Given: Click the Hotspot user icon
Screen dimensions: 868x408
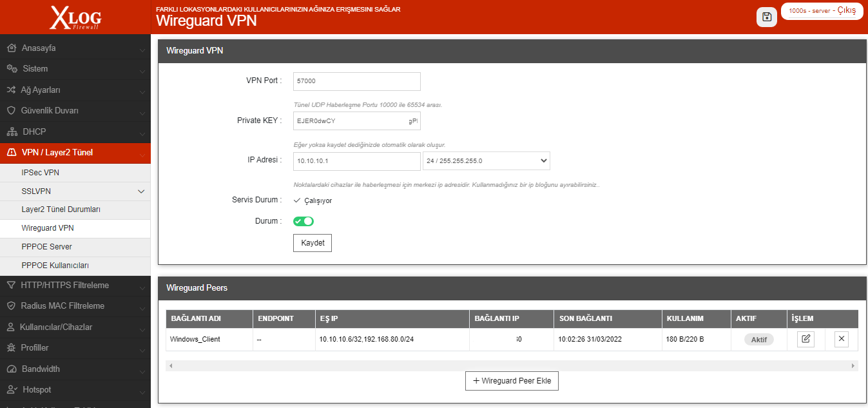Looking at the screenshot, I should click(x=11, y=390).
